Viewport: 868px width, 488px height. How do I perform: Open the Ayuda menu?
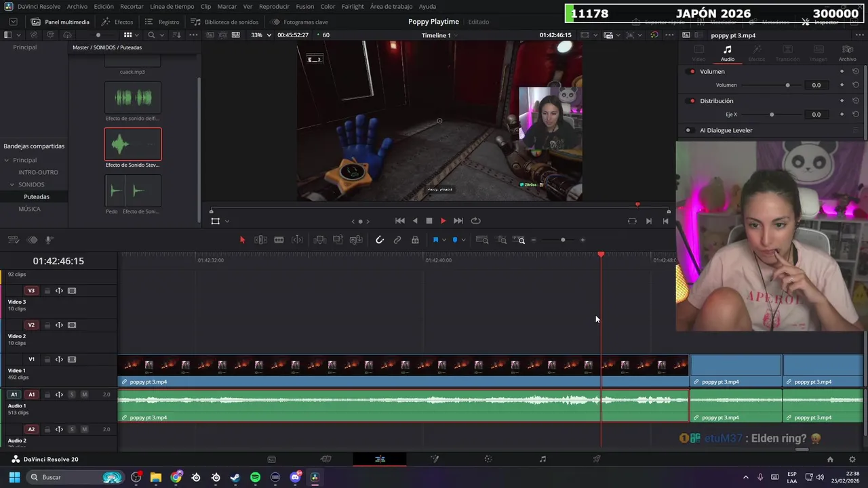[427, 7]
